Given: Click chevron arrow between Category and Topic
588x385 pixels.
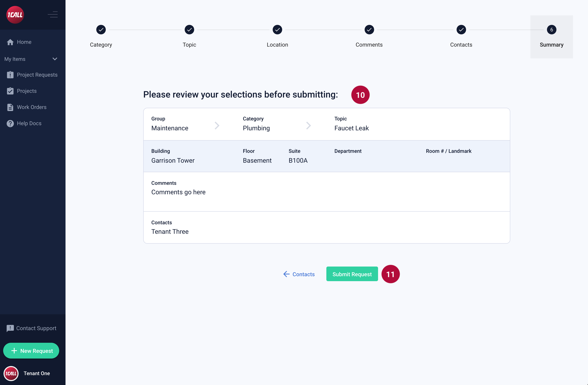Looking at the screenshot, I should tap(308, 125).
